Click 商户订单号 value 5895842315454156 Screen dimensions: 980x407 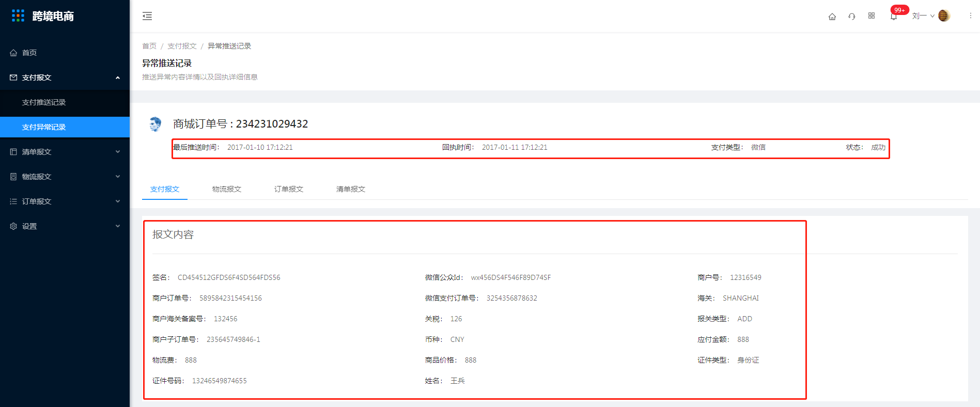230,298
